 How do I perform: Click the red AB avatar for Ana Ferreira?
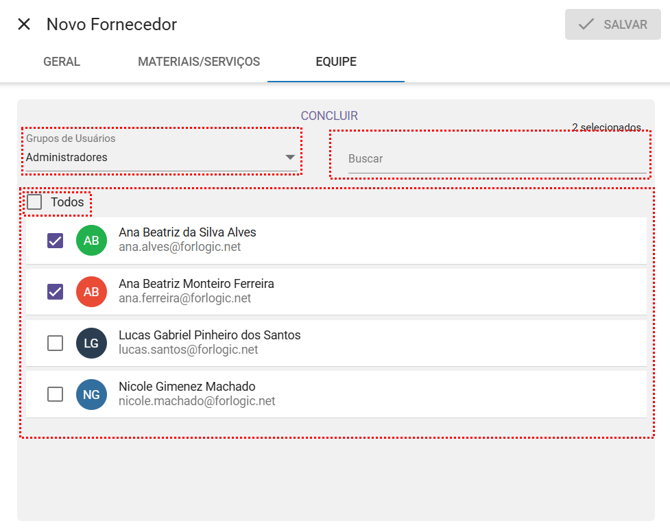pos(91,292)
